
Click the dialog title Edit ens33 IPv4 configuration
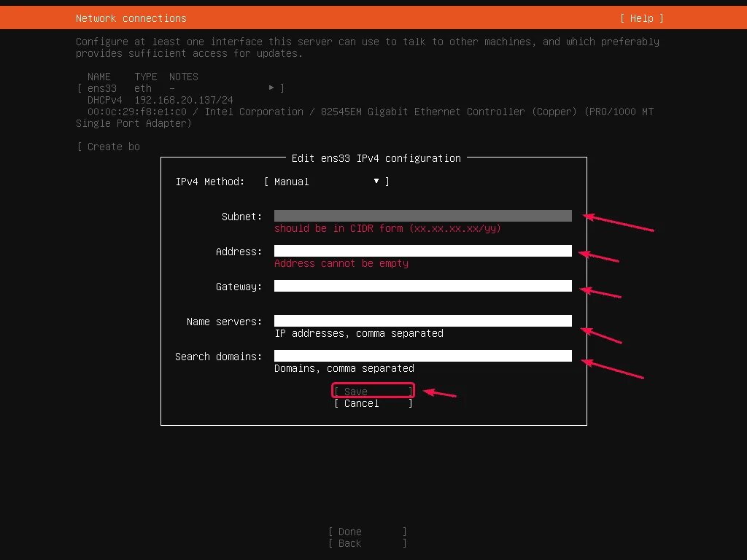pyautogui.click(x=376, y=158)
